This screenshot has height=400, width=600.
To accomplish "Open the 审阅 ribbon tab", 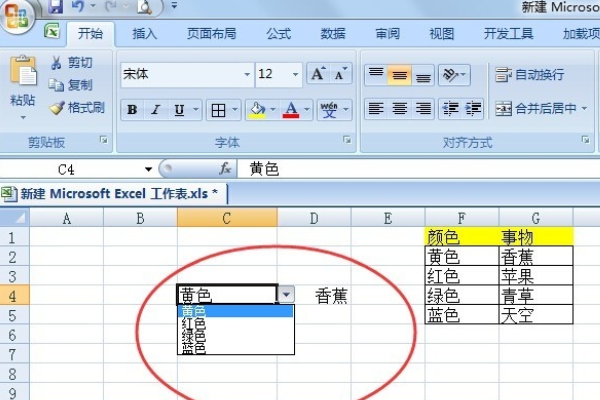I will coord(387,34).
